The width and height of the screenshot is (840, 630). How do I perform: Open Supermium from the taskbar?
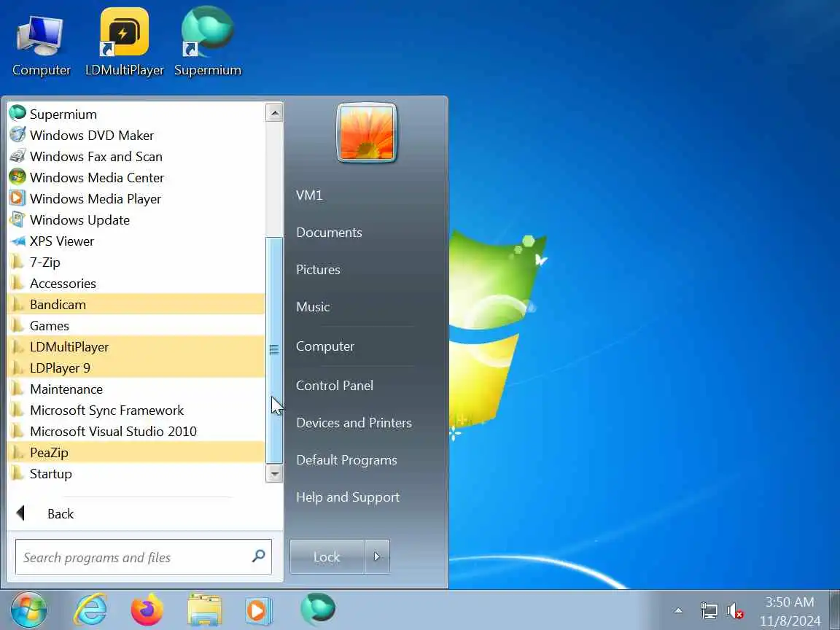[x=318, y=610]
